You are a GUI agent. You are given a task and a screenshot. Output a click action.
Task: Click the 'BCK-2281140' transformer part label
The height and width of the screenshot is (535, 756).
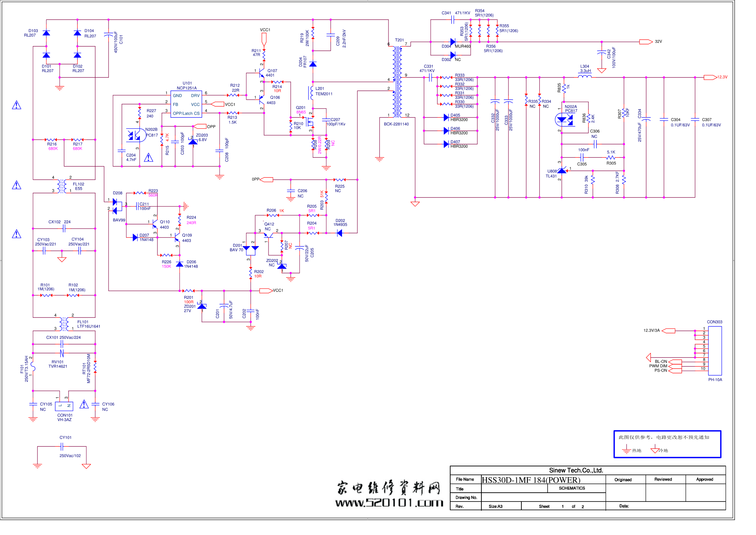(396, 124)
